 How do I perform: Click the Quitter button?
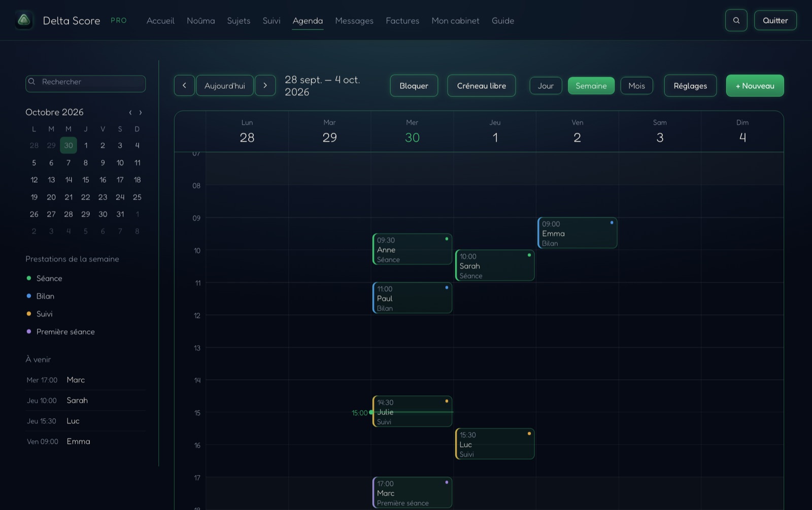tap(775, 20)
